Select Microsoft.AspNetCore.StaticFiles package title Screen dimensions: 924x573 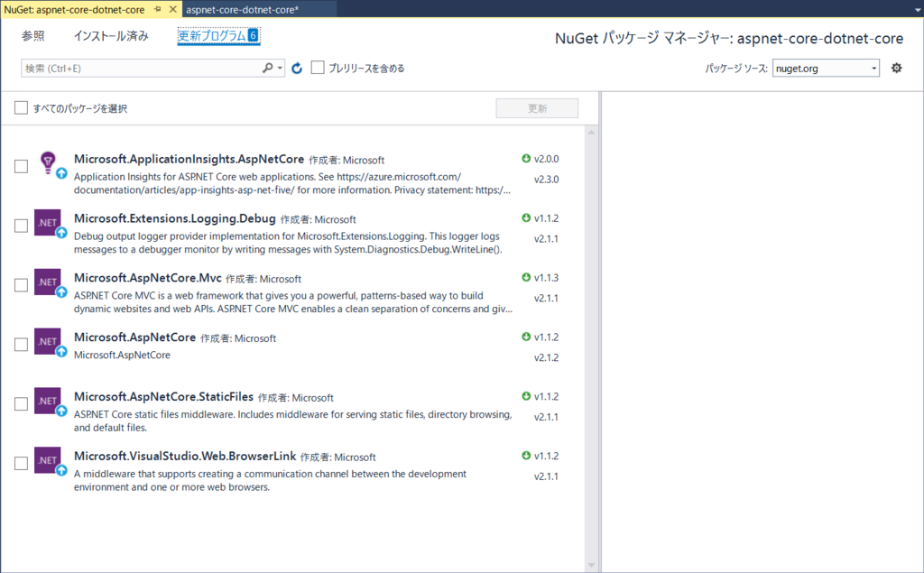163,397
